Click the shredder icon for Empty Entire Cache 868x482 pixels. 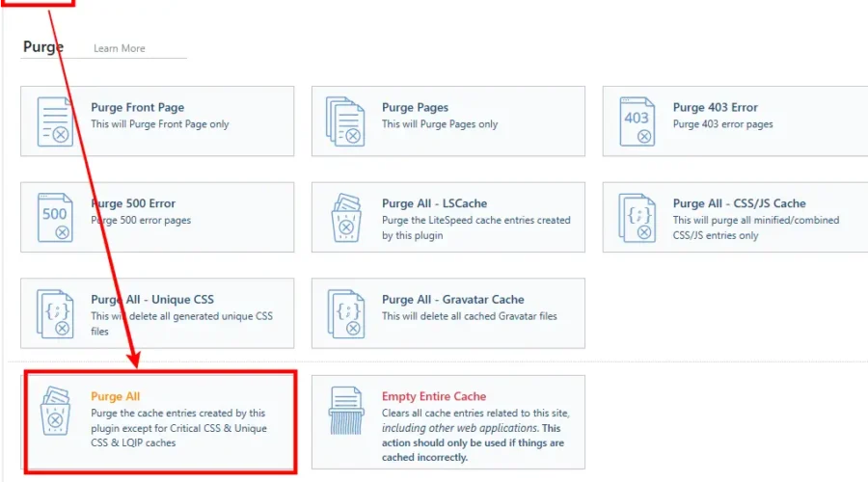tap(345, 412)
